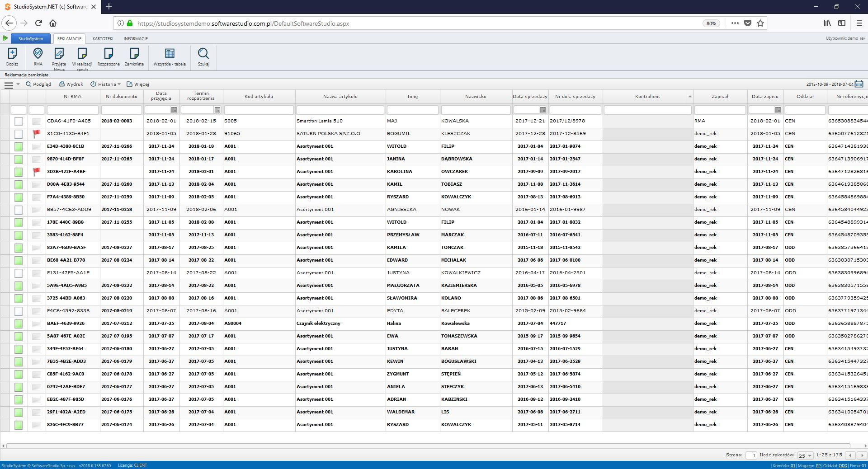Tick checkbox for row 31C0-4135-B4F1
The image size is (868, 469).
coord(19,134)
